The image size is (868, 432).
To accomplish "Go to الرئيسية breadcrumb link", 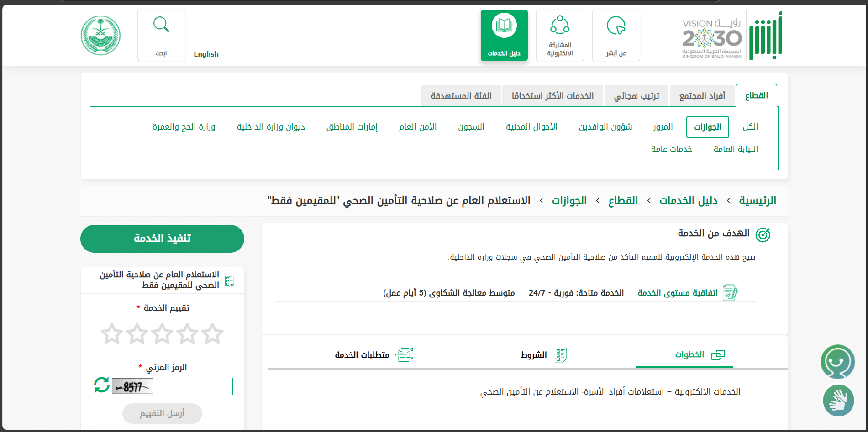I will [x=758, y=201].
